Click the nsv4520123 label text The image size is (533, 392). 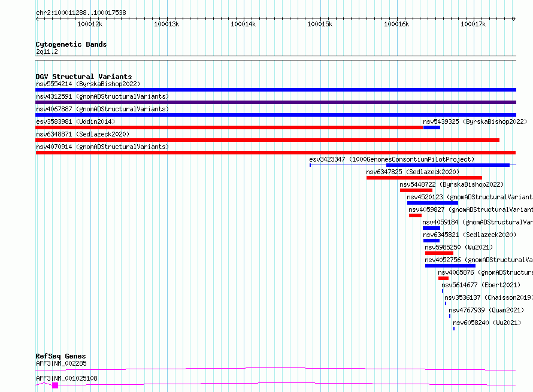click(470, 197)
